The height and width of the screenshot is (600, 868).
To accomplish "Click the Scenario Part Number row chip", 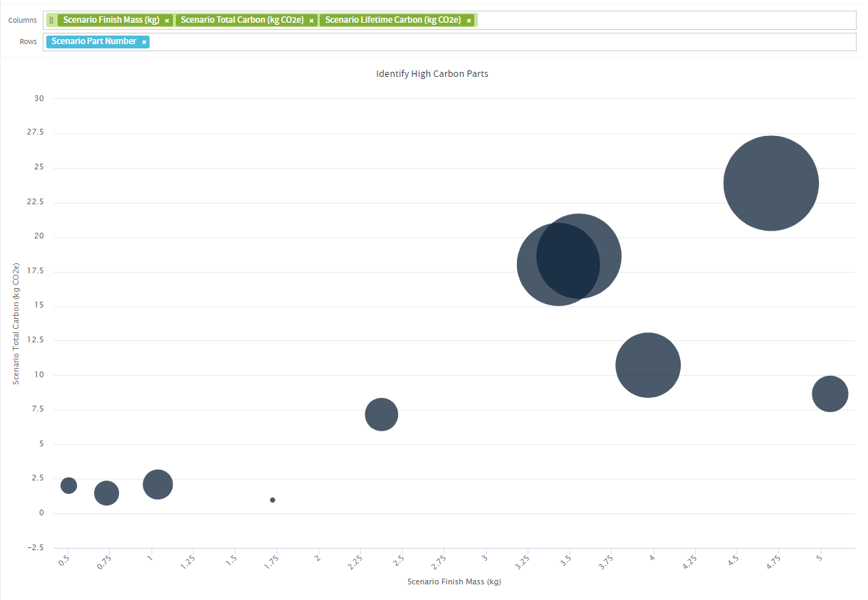I will [93, 41].
